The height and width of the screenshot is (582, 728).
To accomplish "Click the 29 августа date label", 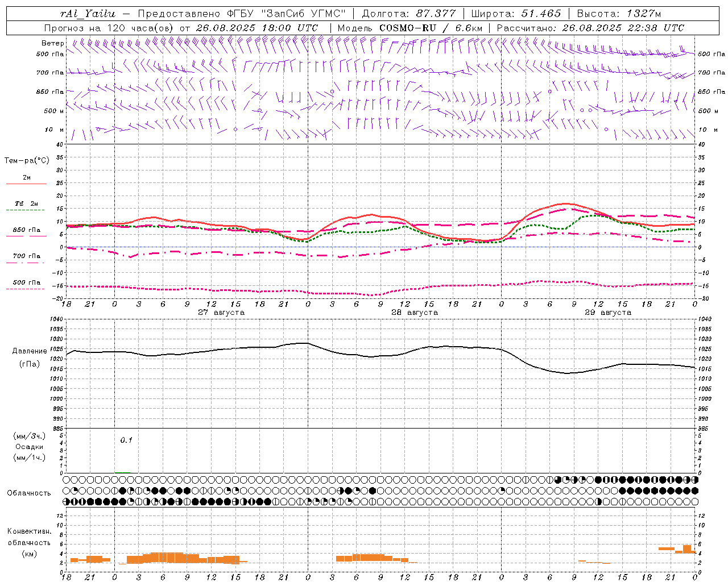I will click(608, 313).
